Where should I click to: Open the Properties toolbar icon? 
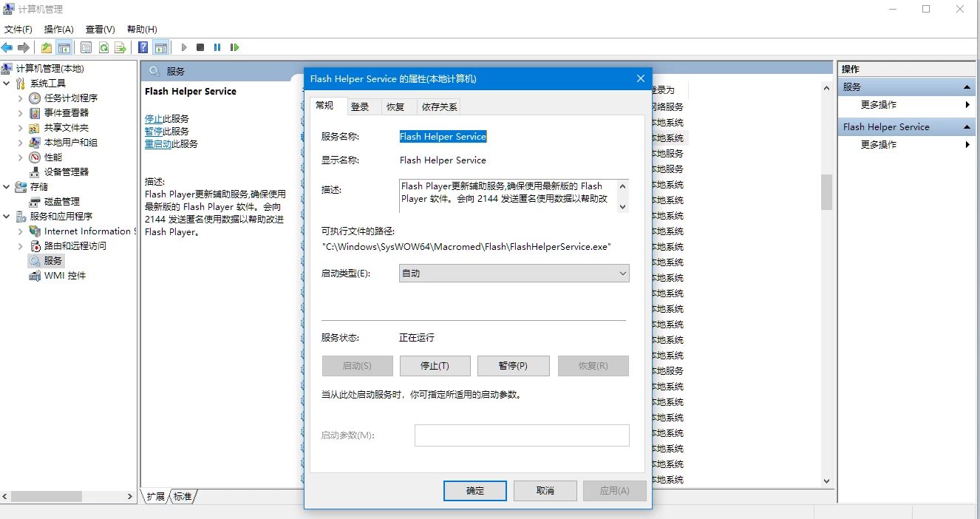pyautogui.click(x=86, y=47)
